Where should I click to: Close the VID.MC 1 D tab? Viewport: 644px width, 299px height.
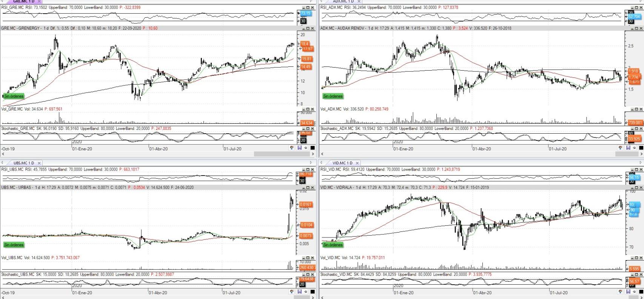click(x=357, y=163)
